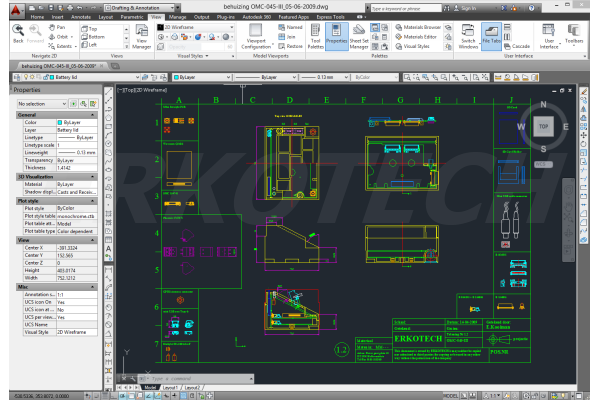Click the TOP face of the ViewCube
The height and width of the screenshot is (400, 600).
pos(544,128)
